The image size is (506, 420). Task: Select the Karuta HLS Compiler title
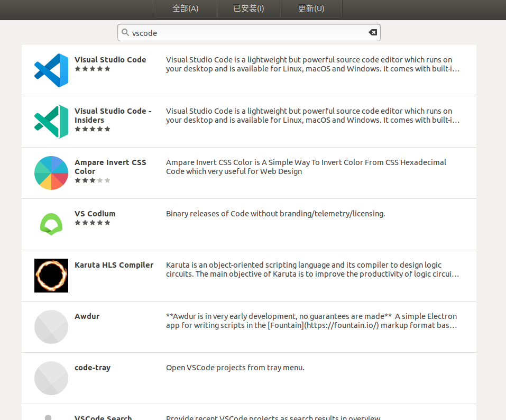pos(114,265)
